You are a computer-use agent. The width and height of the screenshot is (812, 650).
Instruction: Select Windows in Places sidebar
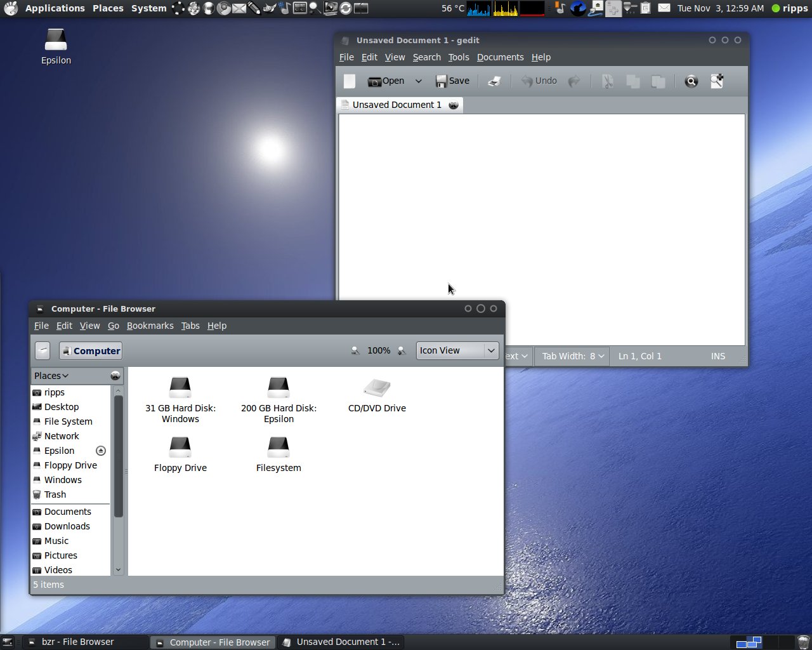point(70,480)
